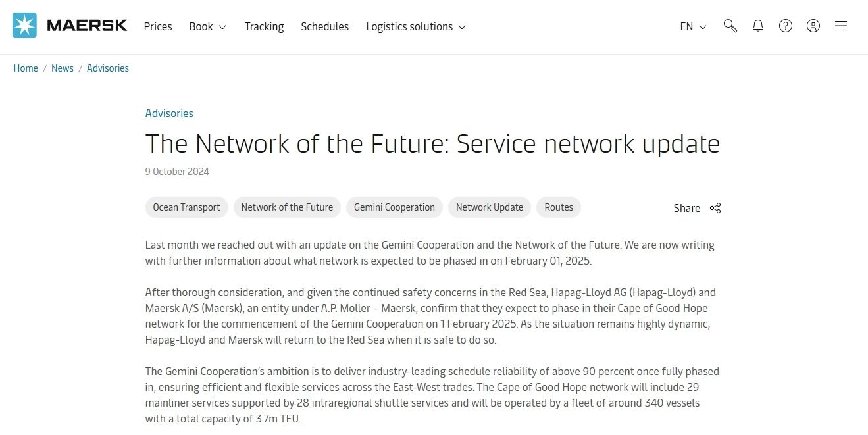Viewport: 868px width, 435px height.
Task: Expand Logistics solutions dropdown
Action: [x=416, y=26]
